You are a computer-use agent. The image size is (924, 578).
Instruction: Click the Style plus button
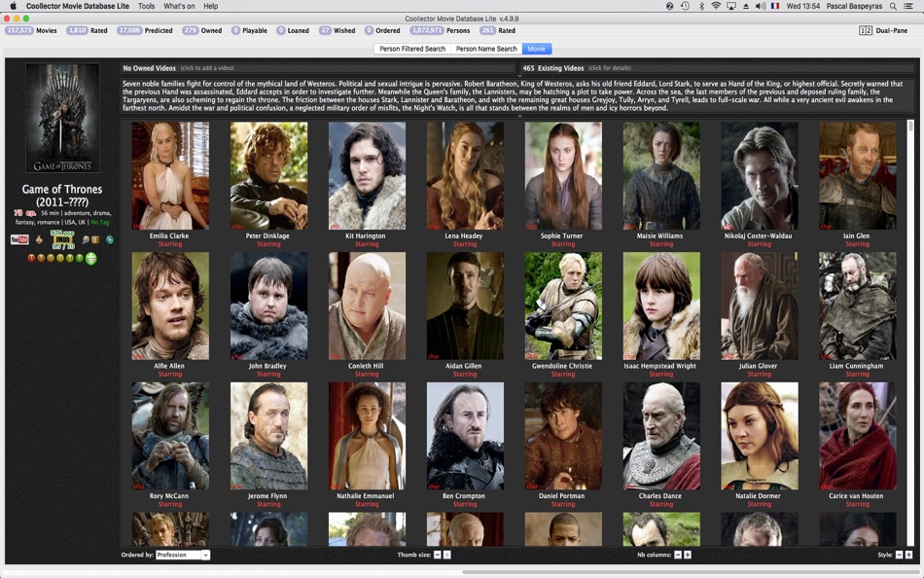pyautogui.click(x=908, y=555)
